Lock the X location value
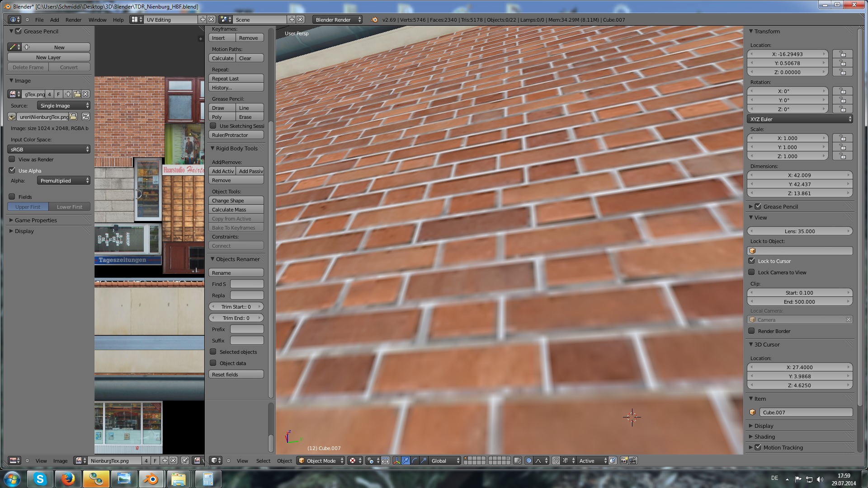The image size is (868, 488). 842,54
